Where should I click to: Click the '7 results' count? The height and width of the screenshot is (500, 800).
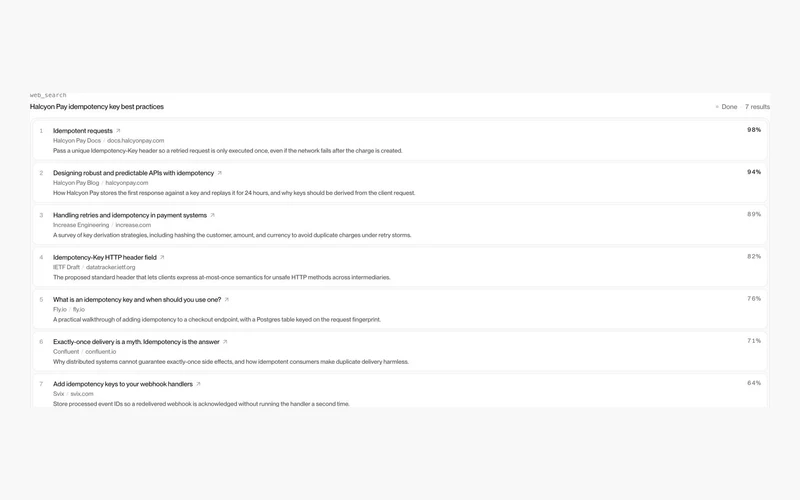click(757, 107)
